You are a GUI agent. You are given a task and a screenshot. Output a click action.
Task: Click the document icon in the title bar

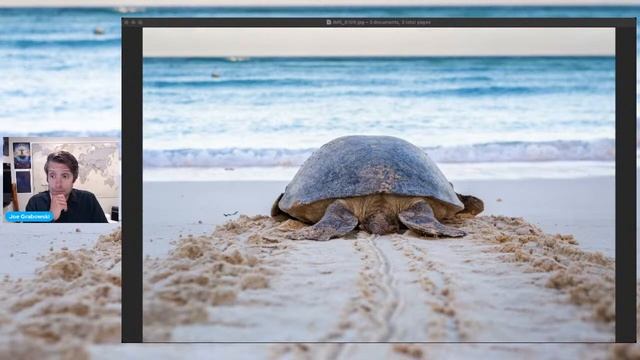point(329,22)
